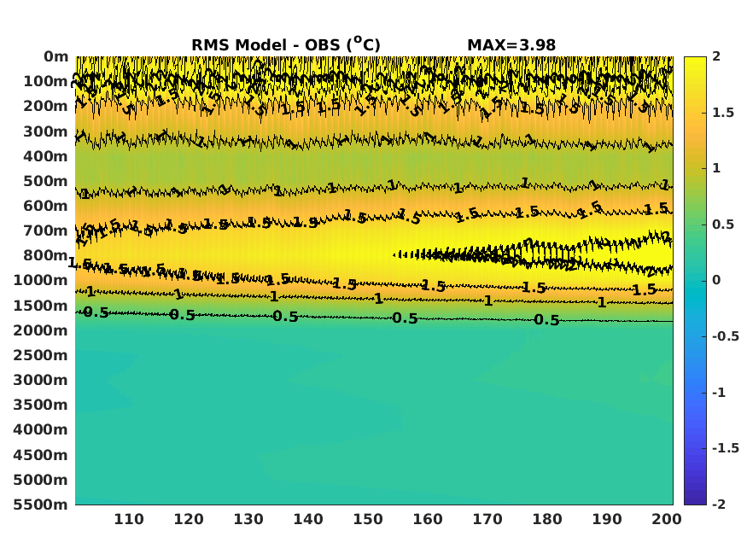Click the '0m' depth axis label

56,56
